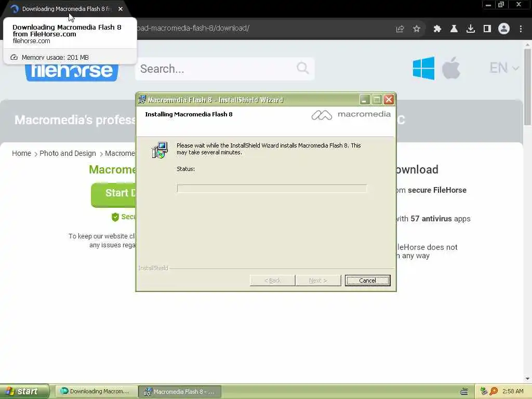Click the FileHorse logo
532x399 pixels.
pyautogui.click(x=72, y=72)
